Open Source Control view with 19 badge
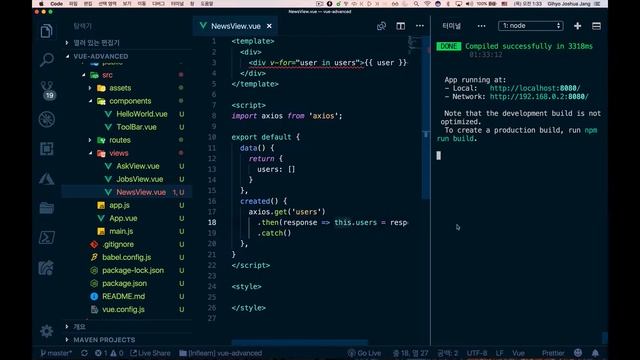 point(47,90)
